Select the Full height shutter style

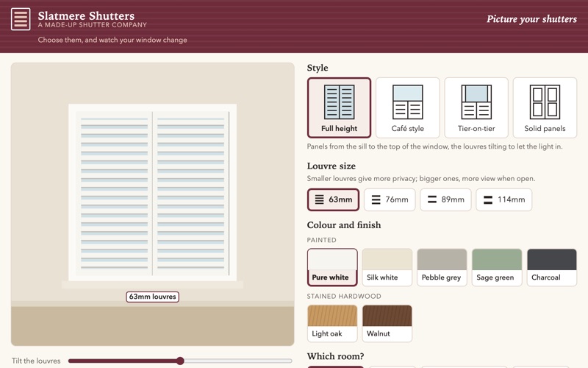[339, 107]
